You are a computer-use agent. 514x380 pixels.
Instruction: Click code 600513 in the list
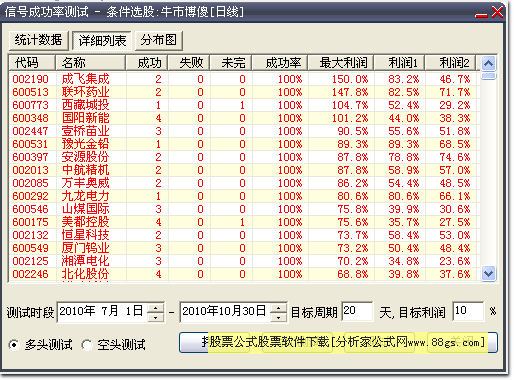(x=30, y=92)
